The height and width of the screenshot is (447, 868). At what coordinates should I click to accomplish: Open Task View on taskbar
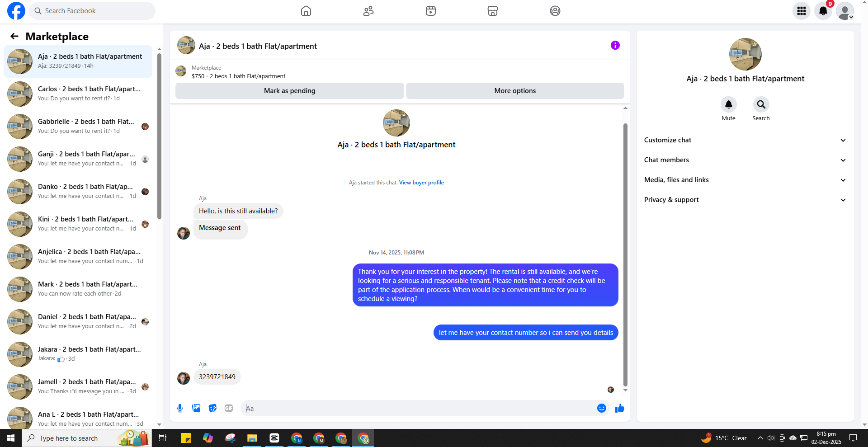pos(163,438)
